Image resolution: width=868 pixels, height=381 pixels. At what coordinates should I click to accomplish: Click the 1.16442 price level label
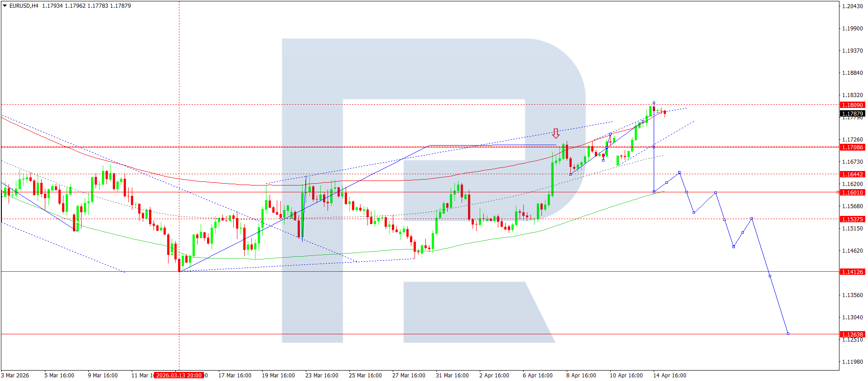coord(852,174)
